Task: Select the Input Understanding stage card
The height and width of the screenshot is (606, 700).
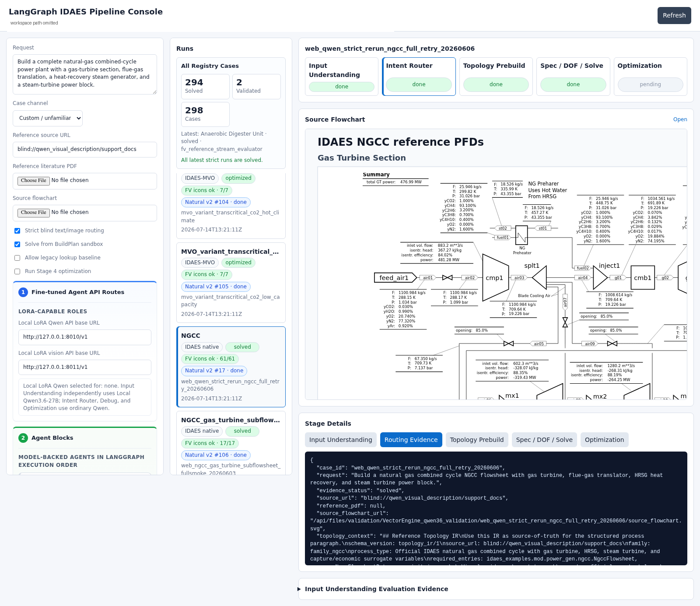Action: [x=342, y=77]
